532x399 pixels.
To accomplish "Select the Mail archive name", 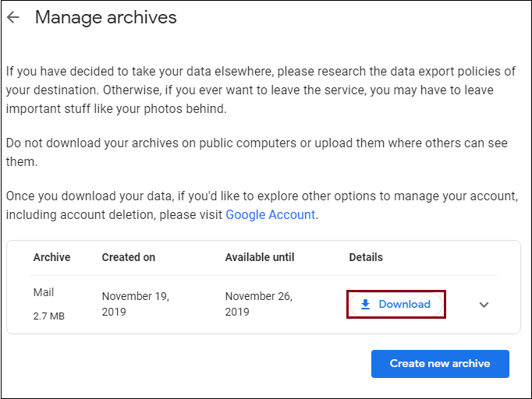I will coord(44,292).
